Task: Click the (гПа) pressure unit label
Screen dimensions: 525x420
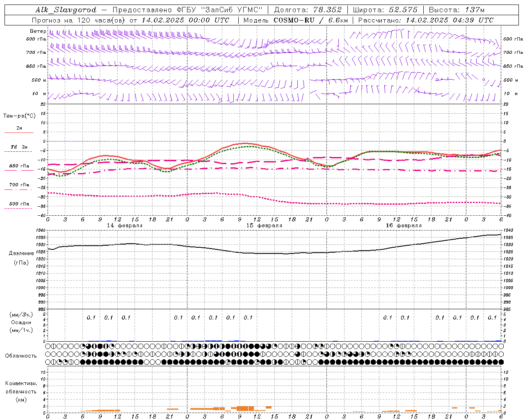Action: coord(21,262)
